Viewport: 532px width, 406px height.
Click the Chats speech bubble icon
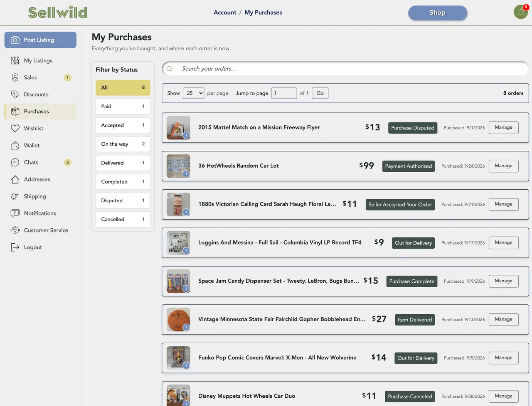coord(15,163)
